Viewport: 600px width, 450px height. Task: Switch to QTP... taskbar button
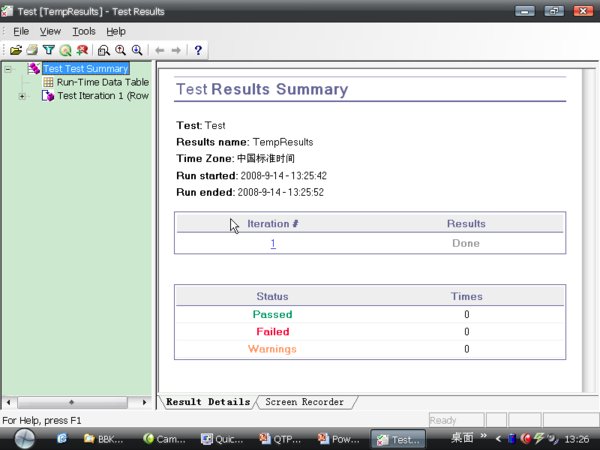(x=280, y=439)
